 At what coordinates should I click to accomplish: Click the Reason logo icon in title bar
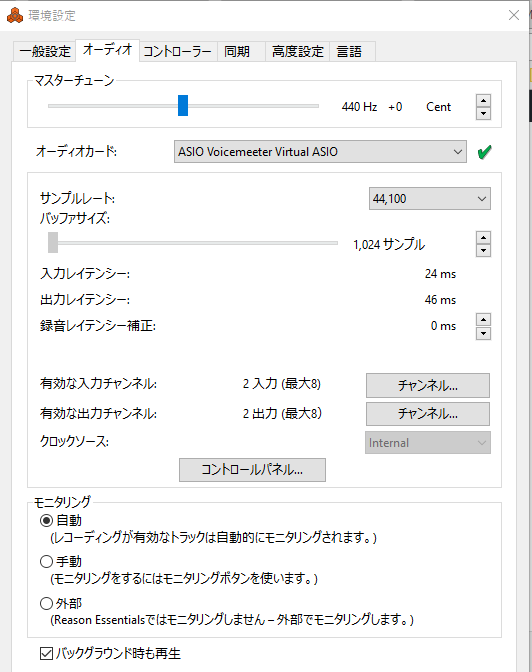click(15, 15)
